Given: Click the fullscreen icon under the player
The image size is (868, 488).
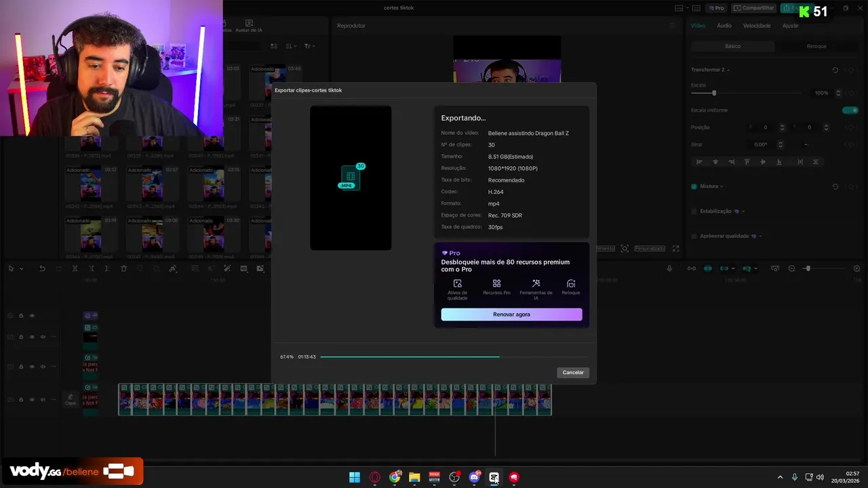Looking at the screenshot, I should click(675, 249).
